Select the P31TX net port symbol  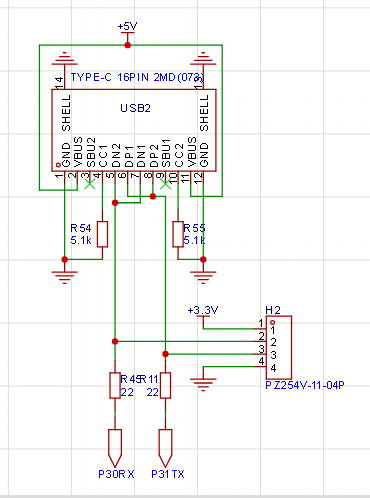(x=165, y=448)
